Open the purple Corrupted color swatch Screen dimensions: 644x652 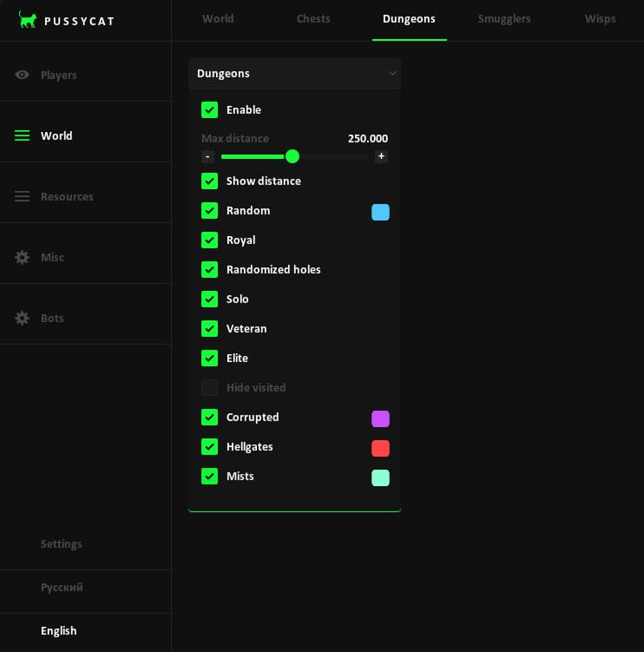(380, 418)
